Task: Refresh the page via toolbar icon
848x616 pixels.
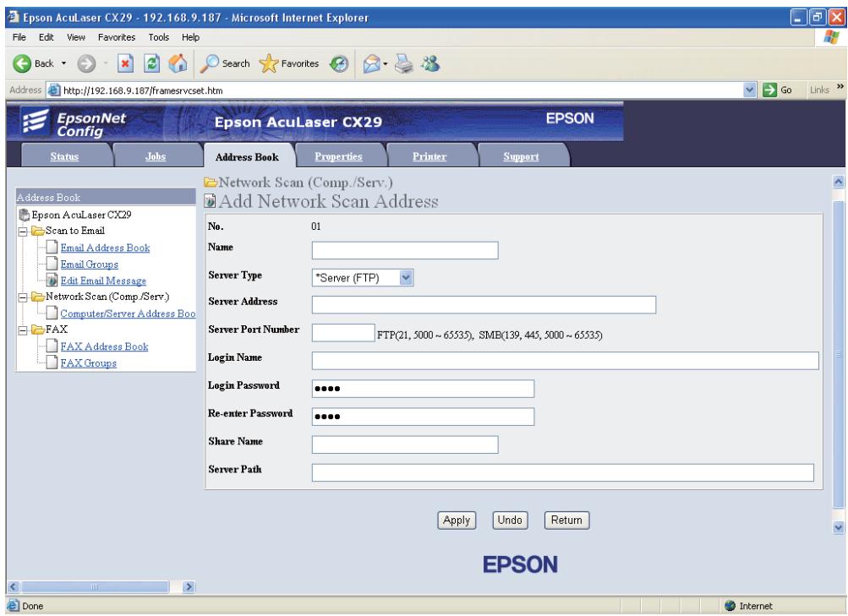Action: tap(152, 63)
